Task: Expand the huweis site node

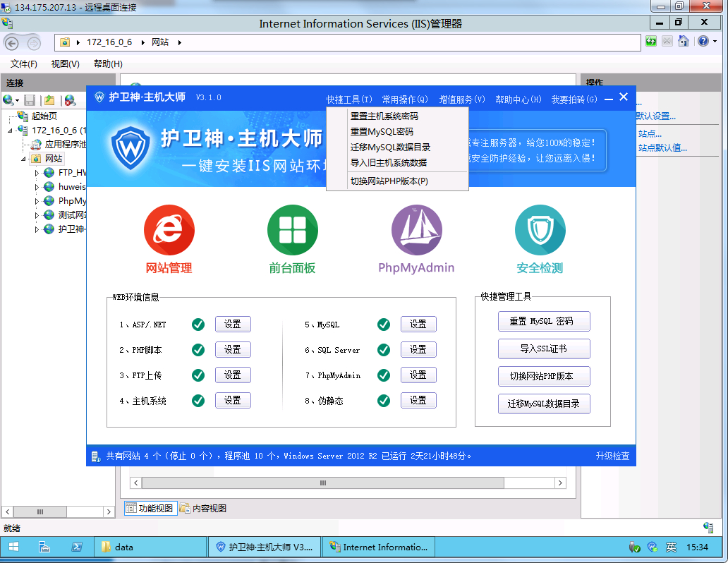Action: pos(37,187)
